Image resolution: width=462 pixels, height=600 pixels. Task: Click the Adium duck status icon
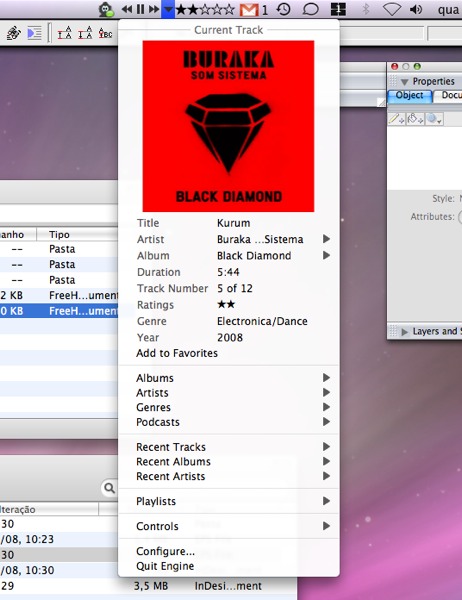point(106,9)
